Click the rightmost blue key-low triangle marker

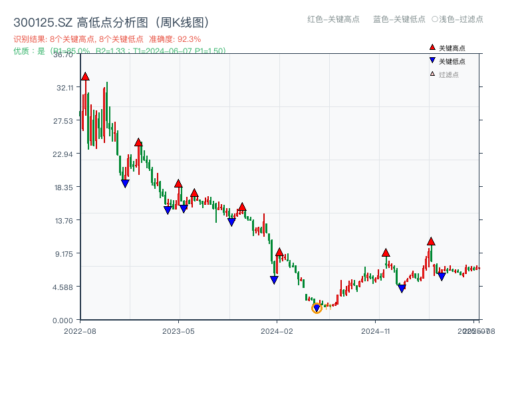point(441,276)
